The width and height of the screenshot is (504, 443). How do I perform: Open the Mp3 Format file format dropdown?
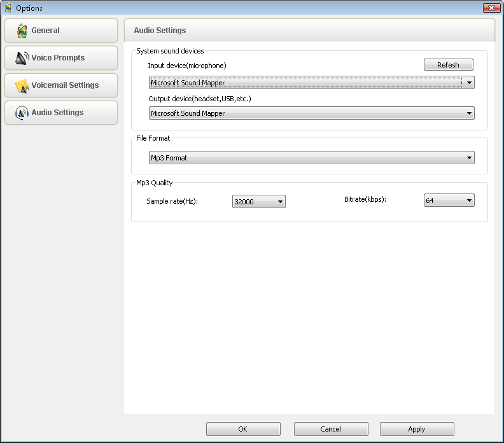[311, 157]
